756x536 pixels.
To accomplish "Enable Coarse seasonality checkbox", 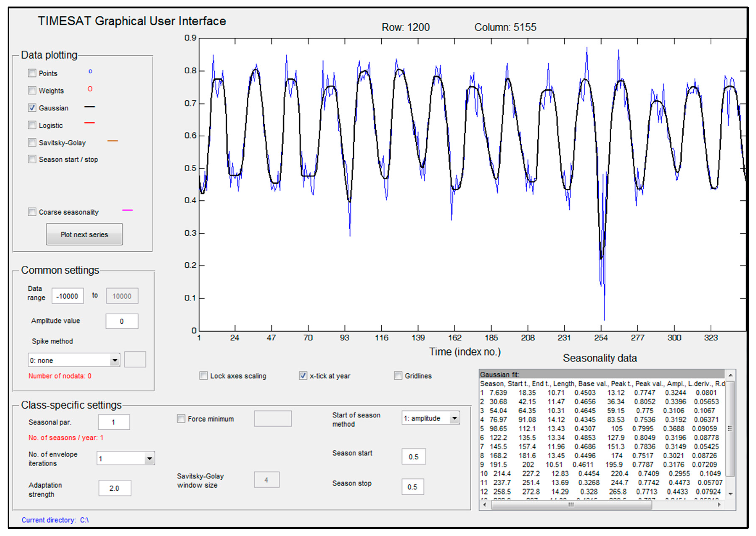I will coord(32,212).
